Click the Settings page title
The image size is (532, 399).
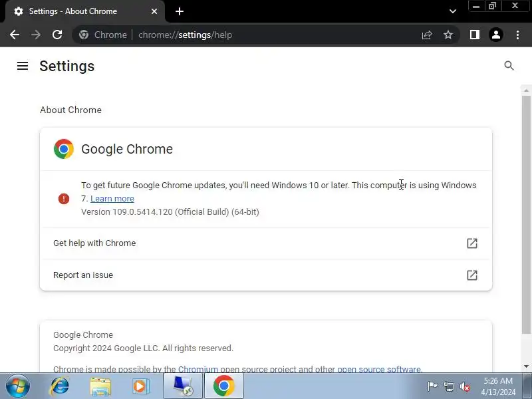click(67, 66)
